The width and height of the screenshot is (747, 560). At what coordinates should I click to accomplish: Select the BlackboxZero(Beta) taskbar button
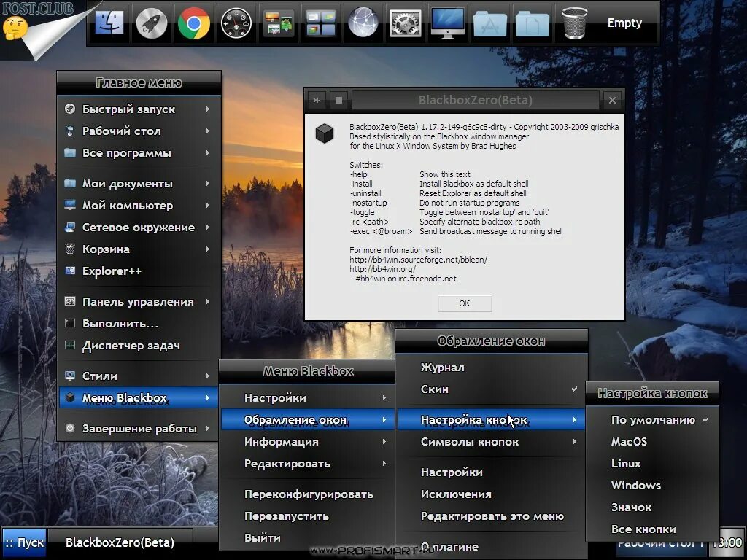pyautogui.click(x=120, y=542)
